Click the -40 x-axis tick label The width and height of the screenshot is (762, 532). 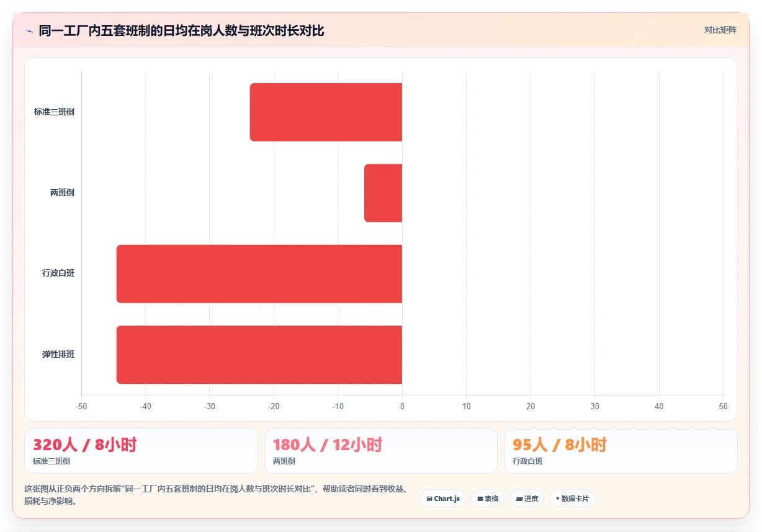(145, 407)
